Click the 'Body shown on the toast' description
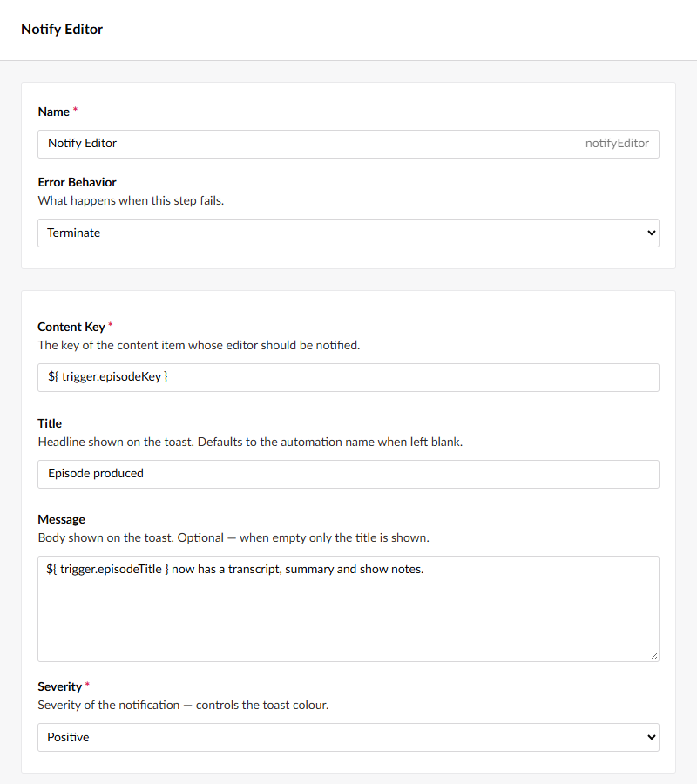This screenshot has height=784, width=697. 233,538
